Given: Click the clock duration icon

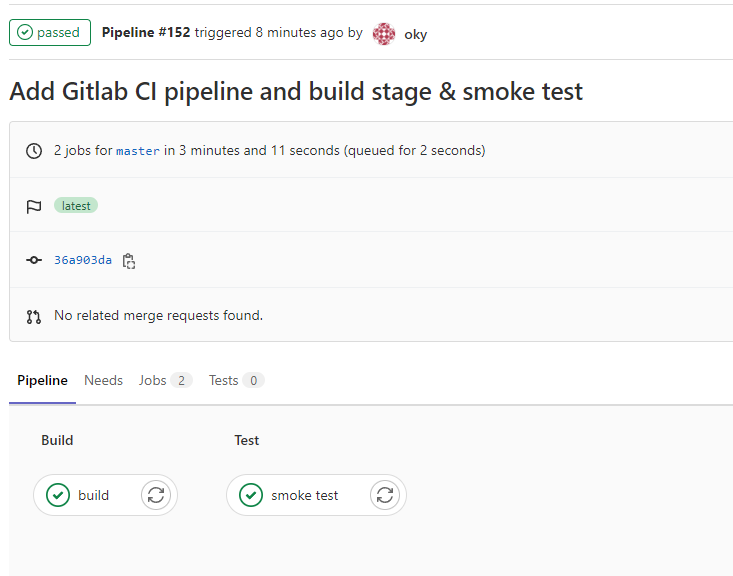Looking at the screenshot, I should [x=34, y=151].
